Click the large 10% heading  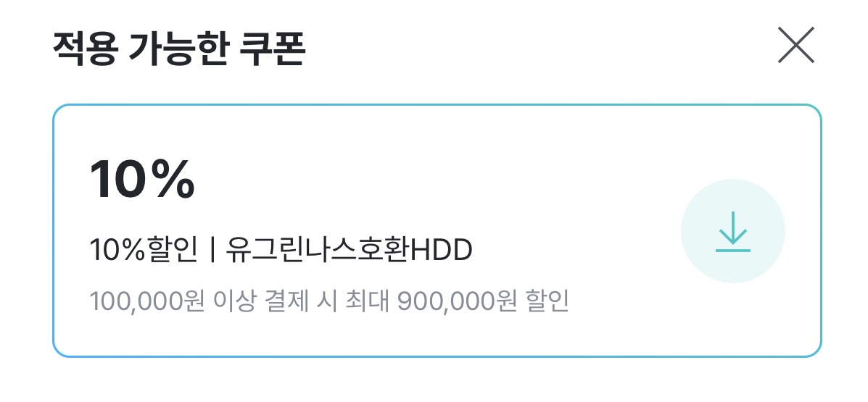(141, 179)
